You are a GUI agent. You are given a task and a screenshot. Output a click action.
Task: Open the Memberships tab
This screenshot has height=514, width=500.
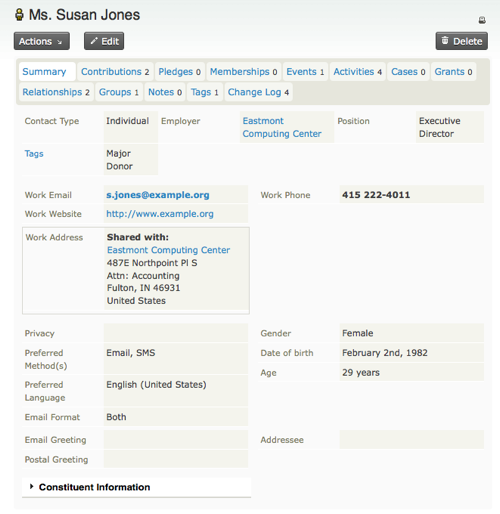click(x=244, y=72)
